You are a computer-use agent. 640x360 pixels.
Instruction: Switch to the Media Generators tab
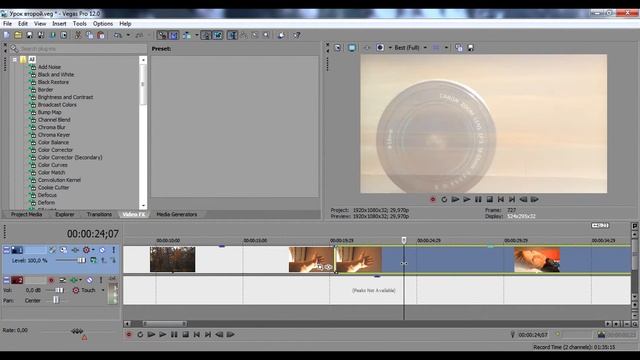[176, 214]
